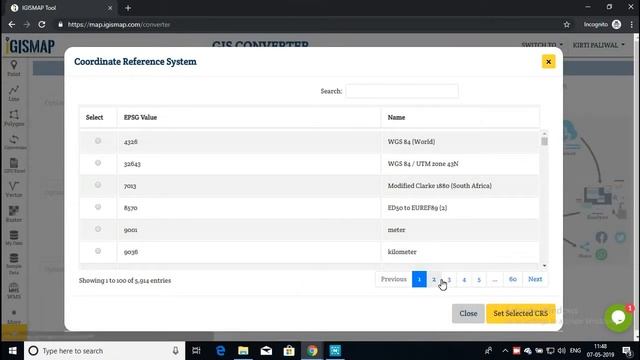Viewport: 640px width, 360px height.
Task: Click the browser address bar URL
Action: 119,24
